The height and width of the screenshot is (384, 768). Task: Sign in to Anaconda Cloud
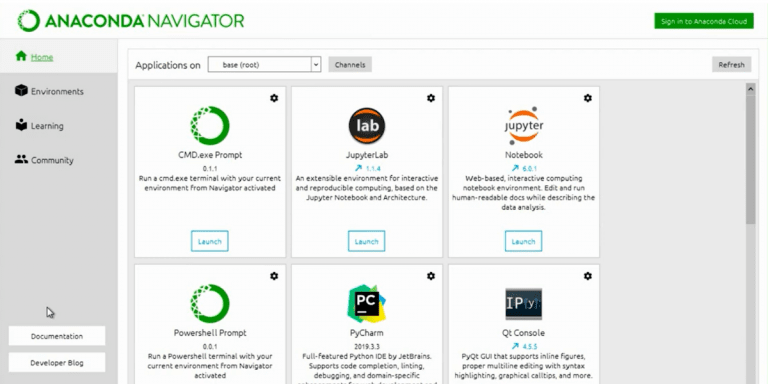(x=704, y=21)
